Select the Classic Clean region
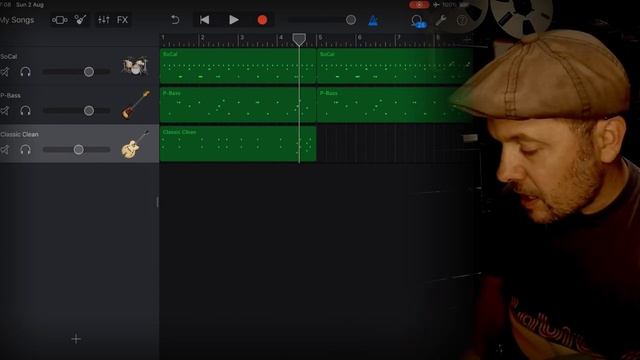Image resolution: width=640 pixels, height=360 pixels. click(x=238, y=144)
